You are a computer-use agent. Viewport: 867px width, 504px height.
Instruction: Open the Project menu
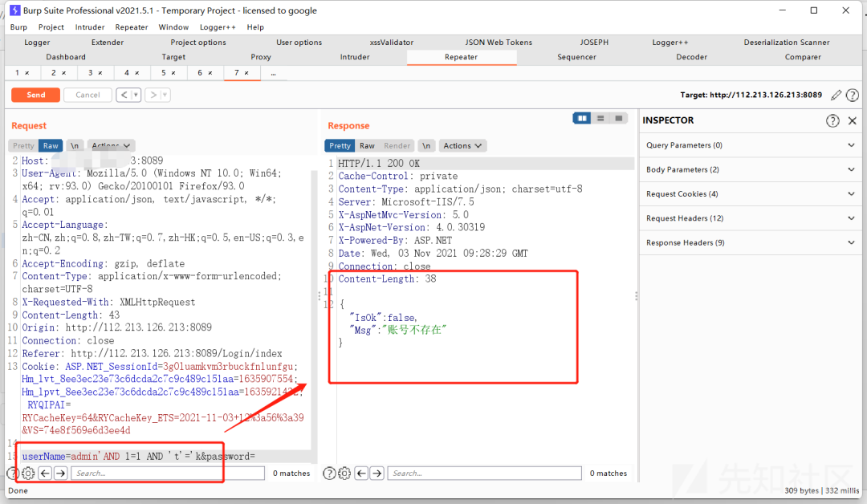(51, 27)
